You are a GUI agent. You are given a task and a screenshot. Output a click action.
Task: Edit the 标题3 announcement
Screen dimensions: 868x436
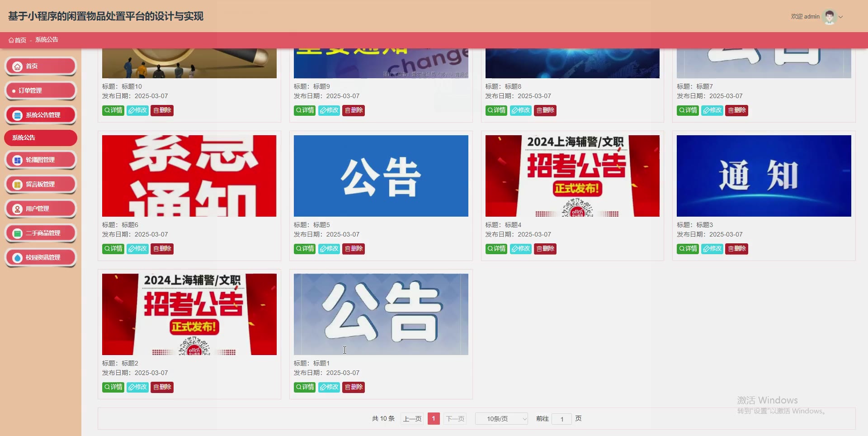tap(712, 249)
